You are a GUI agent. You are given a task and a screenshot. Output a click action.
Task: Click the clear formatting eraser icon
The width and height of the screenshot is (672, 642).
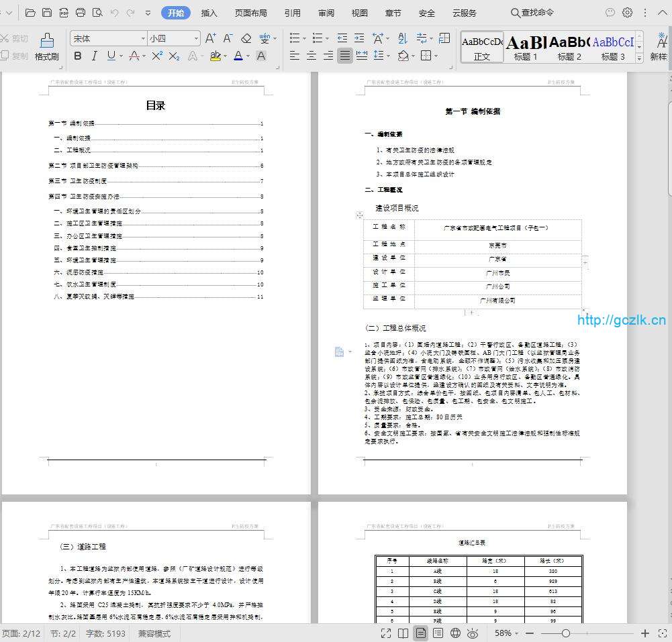pyautogui.click(x=246, y=39)
